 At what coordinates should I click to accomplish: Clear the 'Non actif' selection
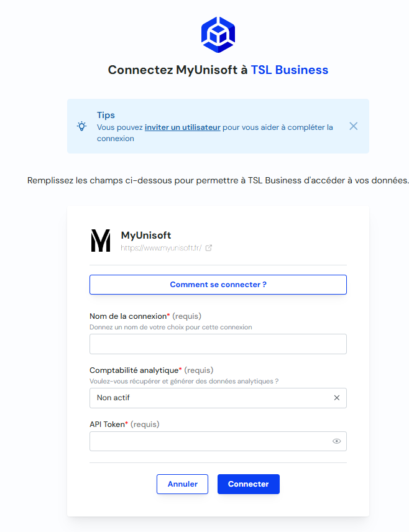tap(337, 398)
